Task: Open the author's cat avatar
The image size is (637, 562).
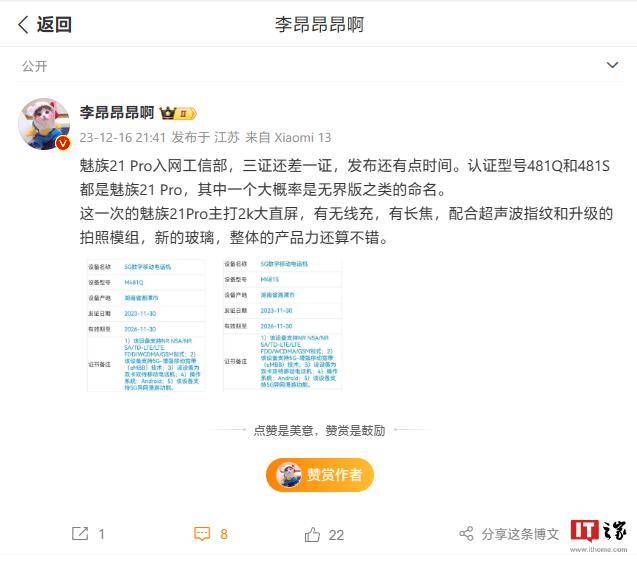Action: (44, 124)
